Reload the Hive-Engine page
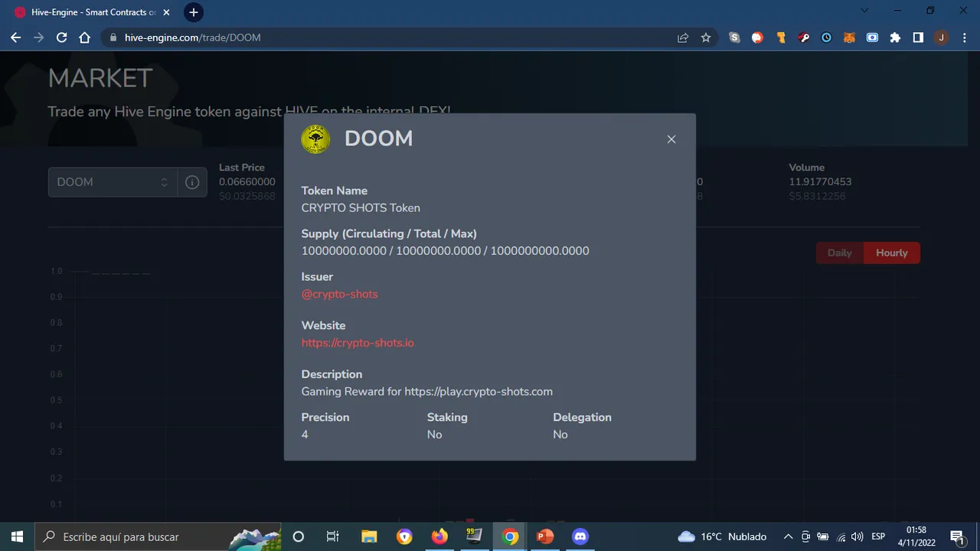The width and height of the screenshot is (980, 551). pyautogui.click(x=62, y=37)
